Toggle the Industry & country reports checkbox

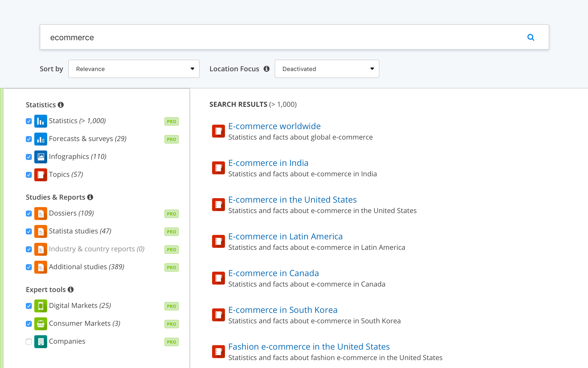coord(29,249)
